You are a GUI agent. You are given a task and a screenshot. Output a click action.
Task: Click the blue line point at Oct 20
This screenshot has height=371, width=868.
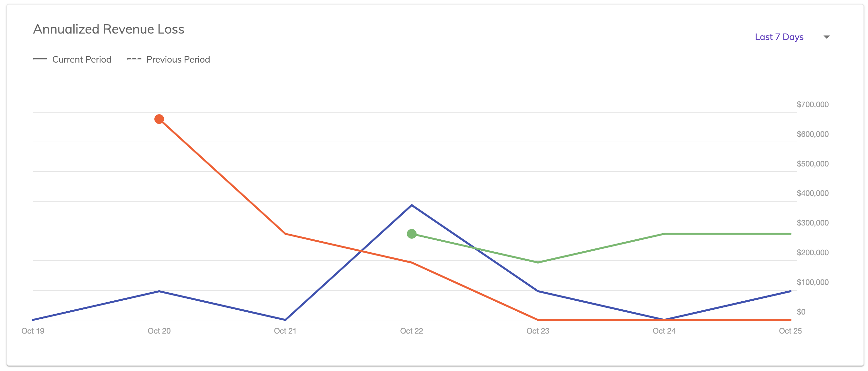point(159,291)
